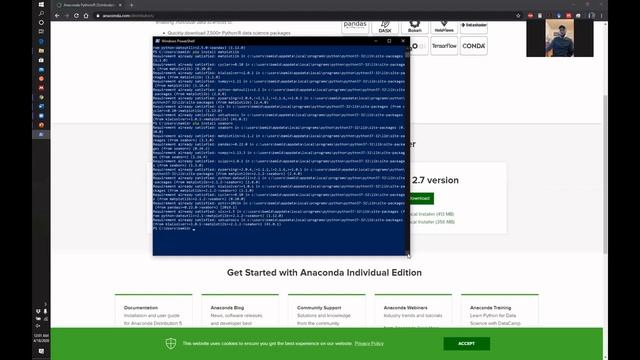Click the browser page vertical scrollbar
This screenshot has width=640, height=360.
[x=605, y=173]
